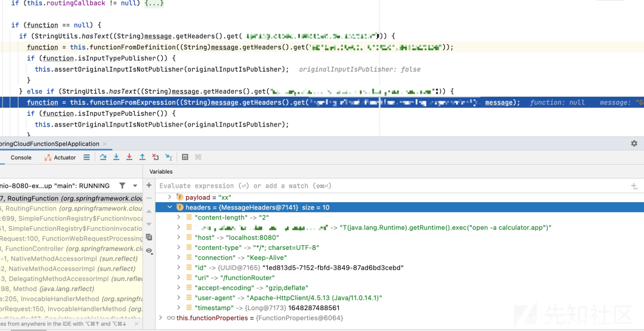The image size is (644, 331).
Task: Switch to the Actuator tab
Action: click(61, 157)
